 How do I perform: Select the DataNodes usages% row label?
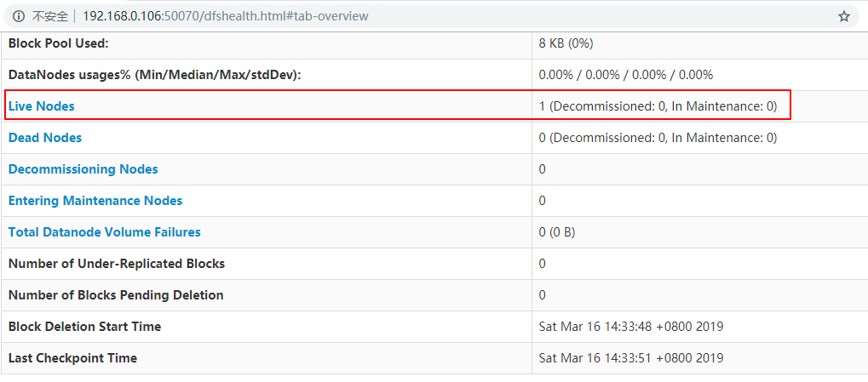155,75
